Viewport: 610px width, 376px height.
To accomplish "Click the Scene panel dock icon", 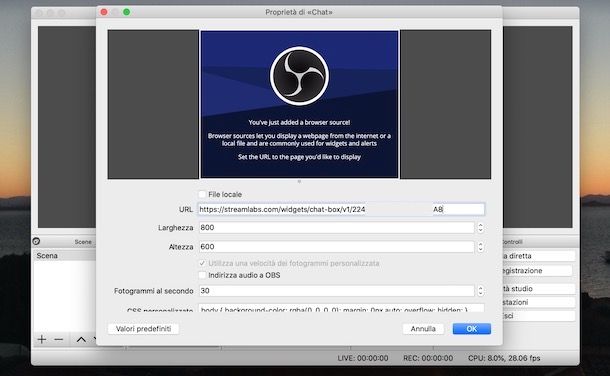I will pos(36,241).
